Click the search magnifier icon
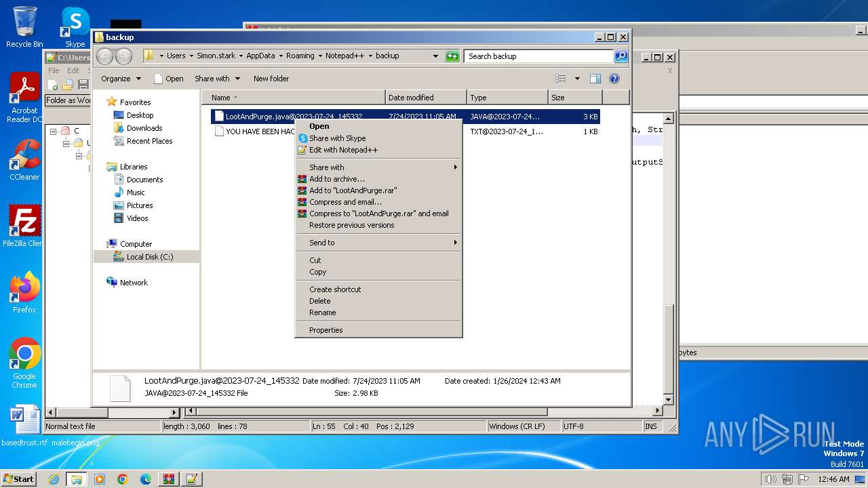 (620, 56)
